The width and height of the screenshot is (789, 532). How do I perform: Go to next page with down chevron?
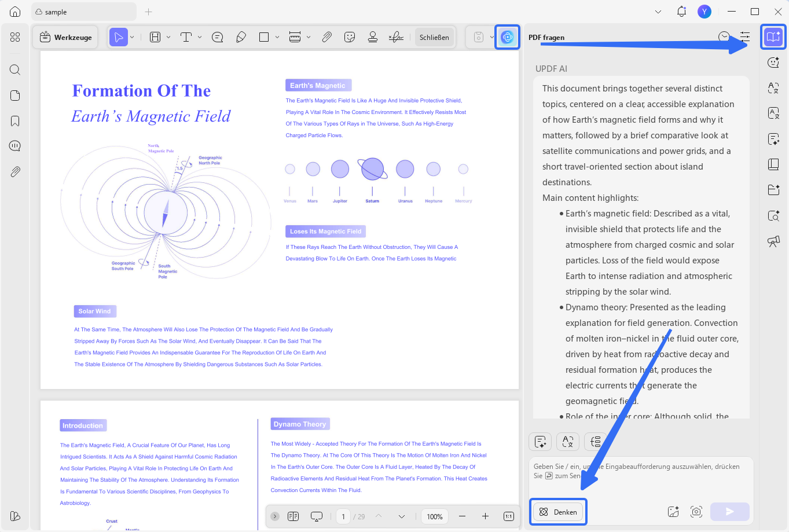(401, 516)
